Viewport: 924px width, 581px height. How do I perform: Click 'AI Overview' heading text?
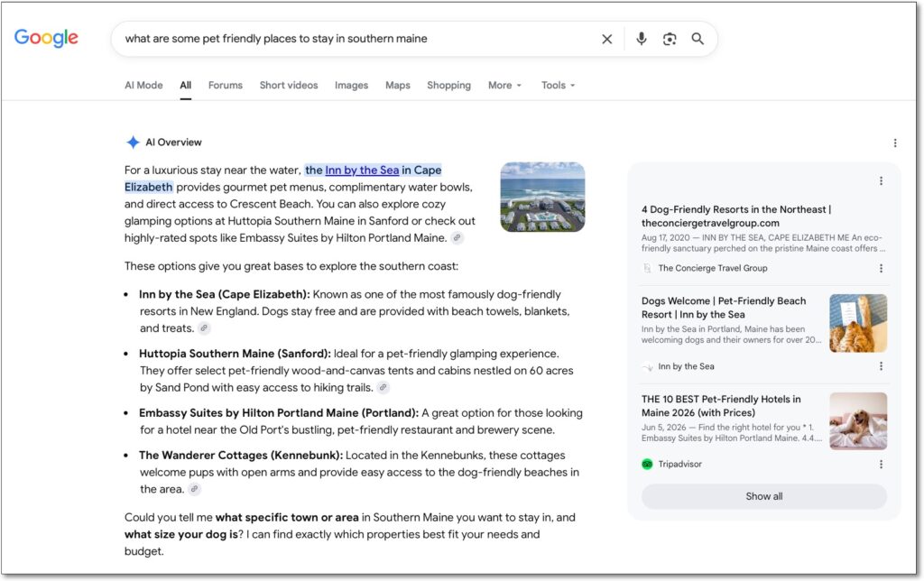173,142
